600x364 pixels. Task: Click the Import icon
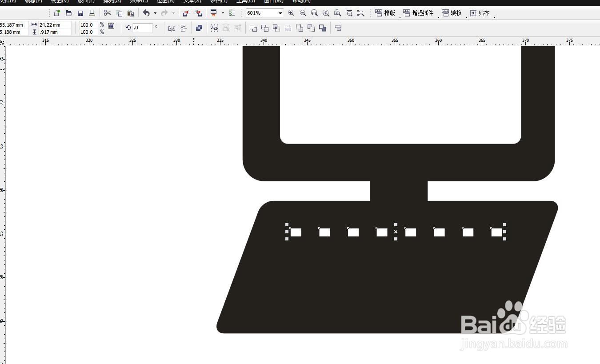[x=187, y=13]
